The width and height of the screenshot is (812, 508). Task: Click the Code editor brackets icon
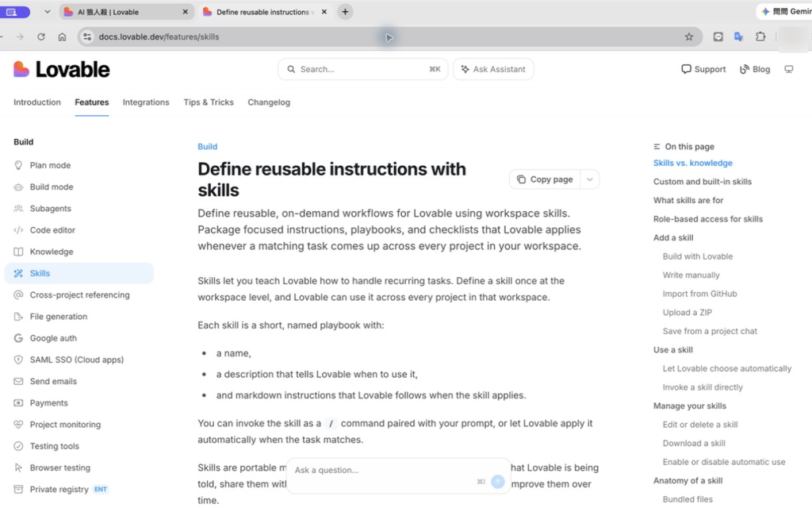[19, 230]
